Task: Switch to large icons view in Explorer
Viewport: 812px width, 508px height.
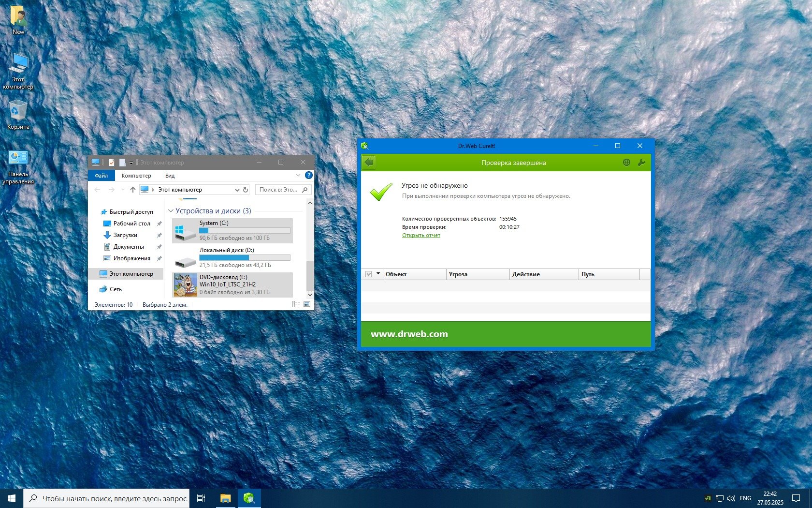Action: pyautogui.click(x=307, y=304)
